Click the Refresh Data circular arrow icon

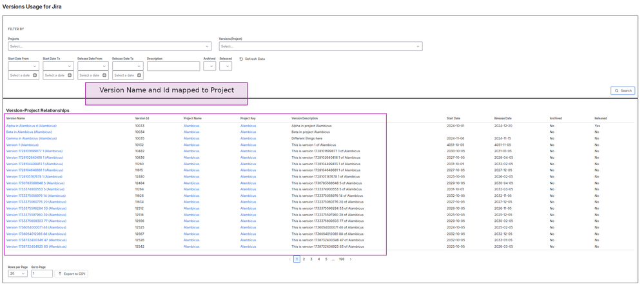pyautogui.click(x=241, y=59)
